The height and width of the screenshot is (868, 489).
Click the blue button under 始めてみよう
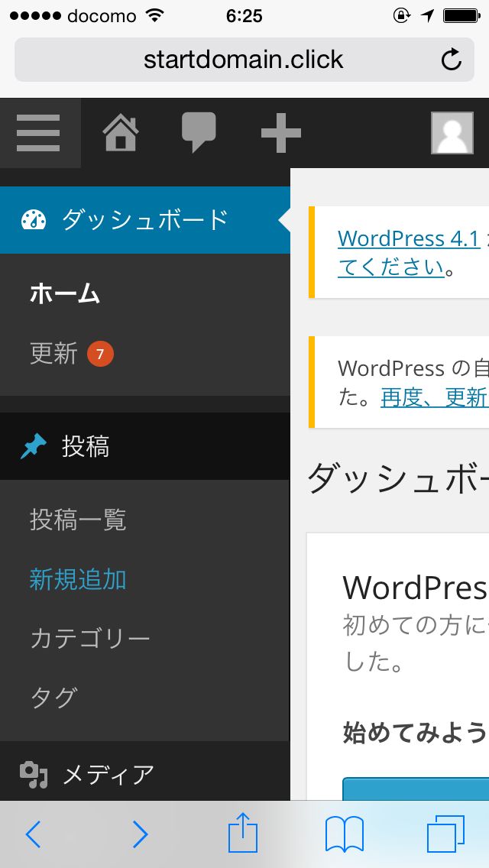point(416,789)
